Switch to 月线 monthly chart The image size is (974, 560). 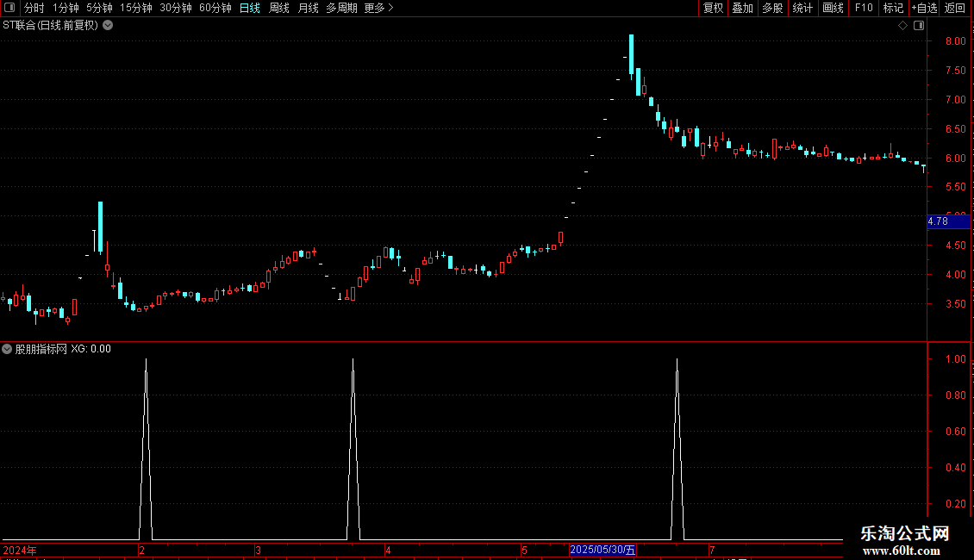coord(308,8)
